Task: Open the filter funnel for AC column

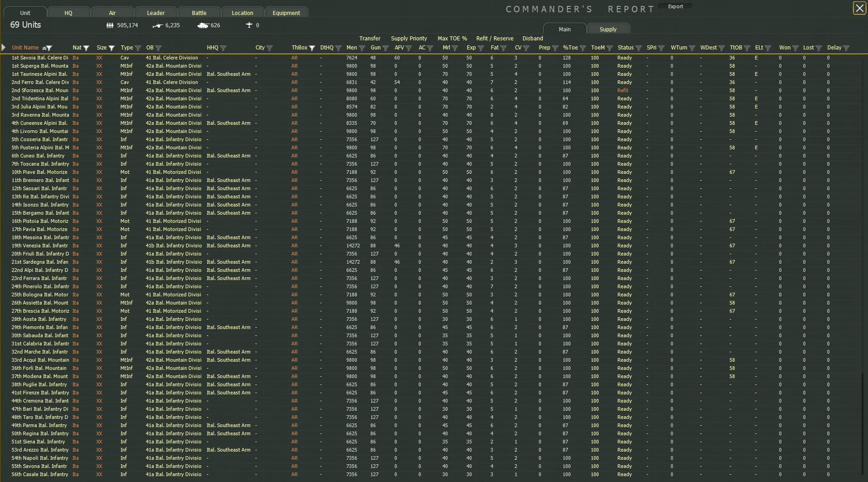Action: click(x=430, y=48)
